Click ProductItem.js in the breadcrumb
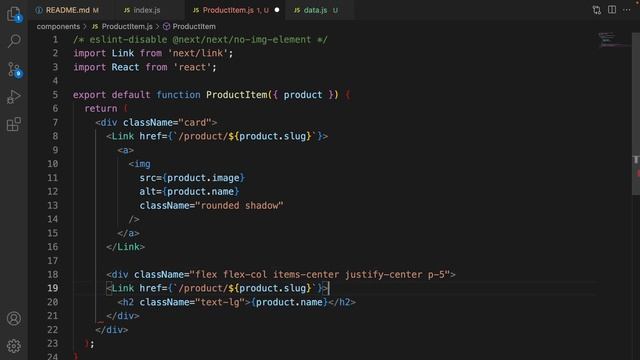 (127, 27)
